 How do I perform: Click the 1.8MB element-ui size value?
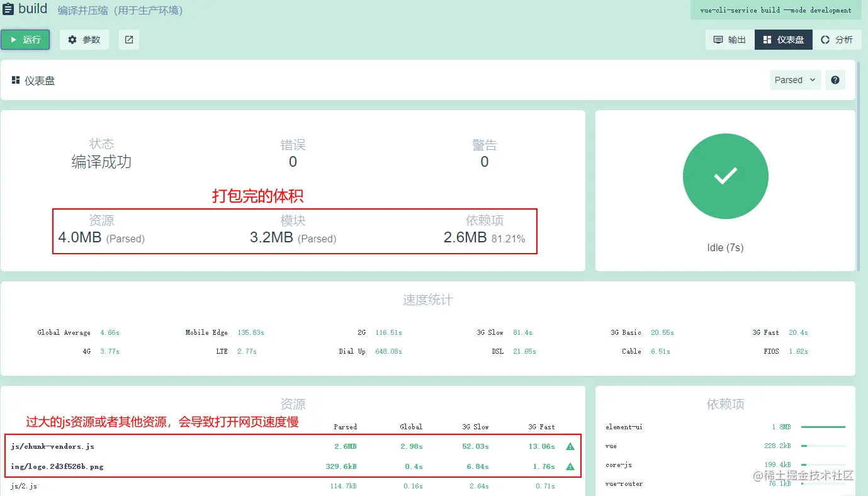click(781, 427)
